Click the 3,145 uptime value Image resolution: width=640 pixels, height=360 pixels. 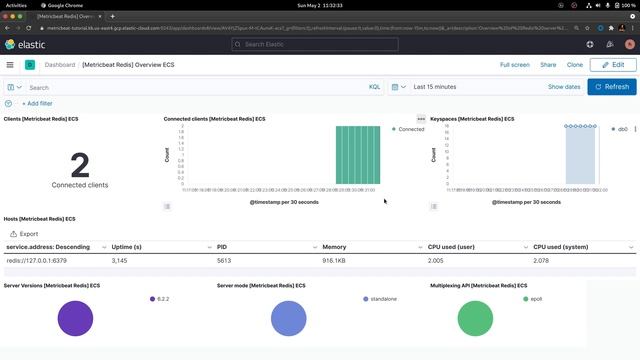119,260
